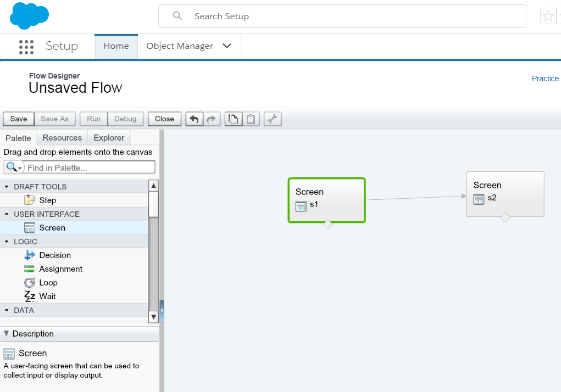This screenshot has width=561, height=392.
Task: Collapse the left sidebar with splitter handle
Action: 162,311
